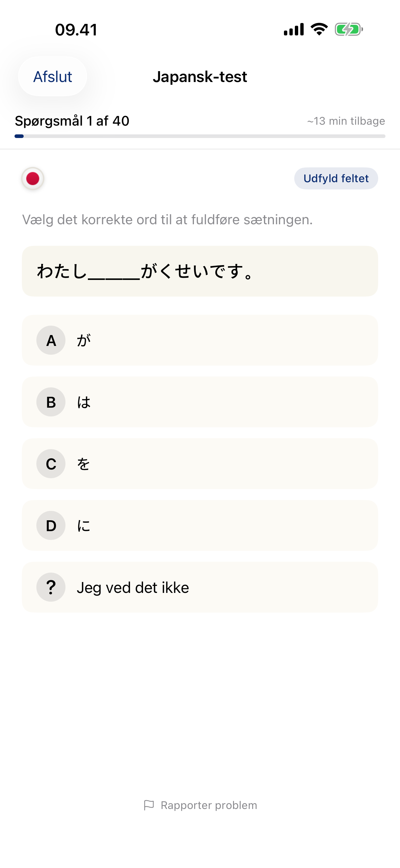Open the Japansk-test header
Image resolution: width=400 pixels, height=868 pixels.
point(200,77)
